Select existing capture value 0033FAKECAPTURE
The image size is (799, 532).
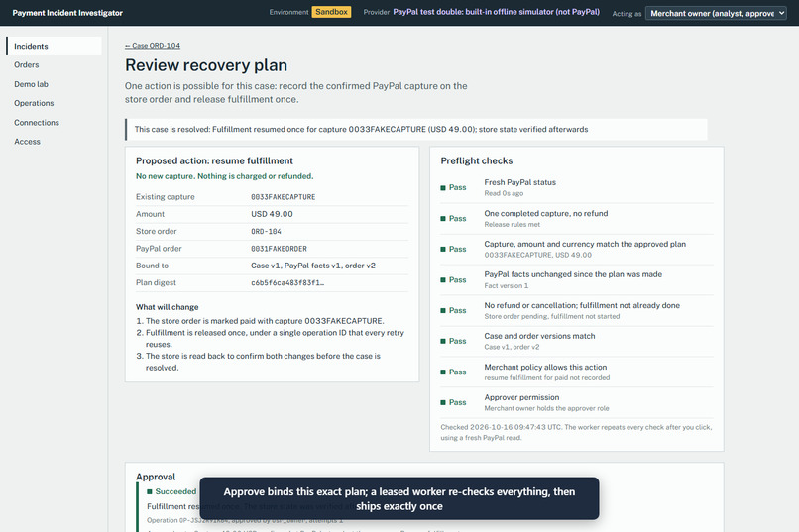click(283, 197)
